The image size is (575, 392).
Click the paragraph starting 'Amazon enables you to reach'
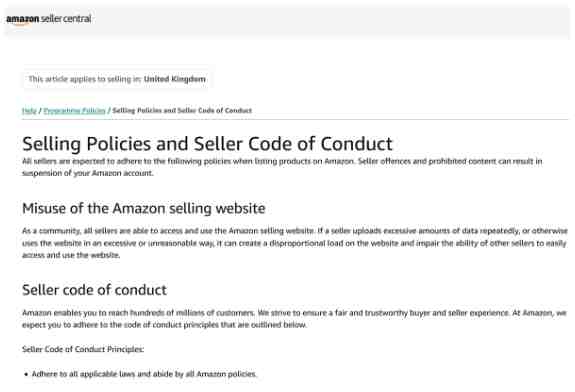click(294, 319)
